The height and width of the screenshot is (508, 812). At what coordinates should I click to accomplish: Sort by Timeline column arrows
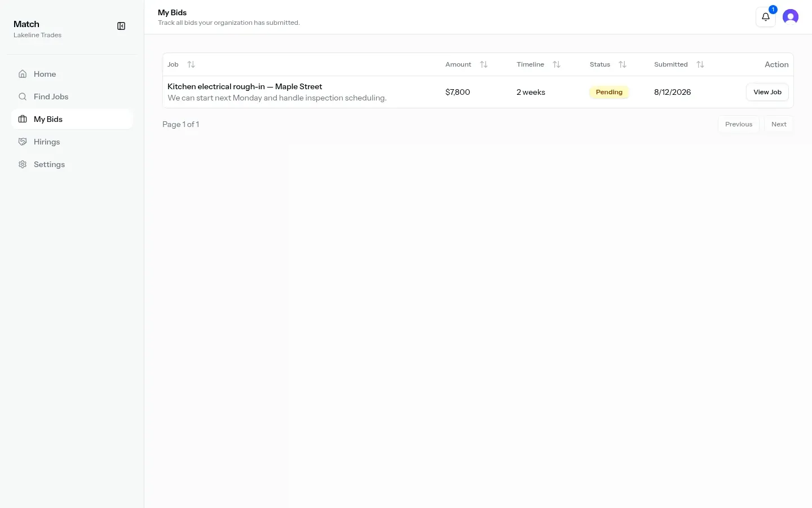[557, 64]
